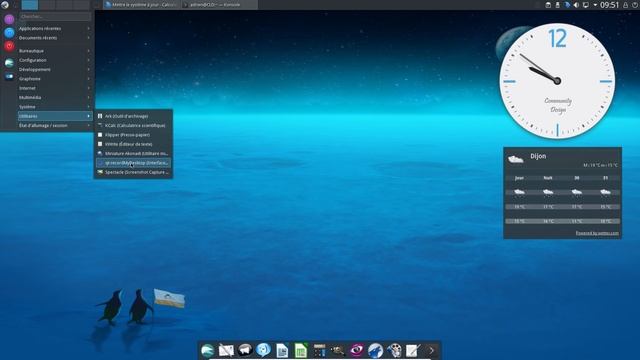Launch Miniature Akonadi utility
The image size is (640, 360).
(133, 154)
